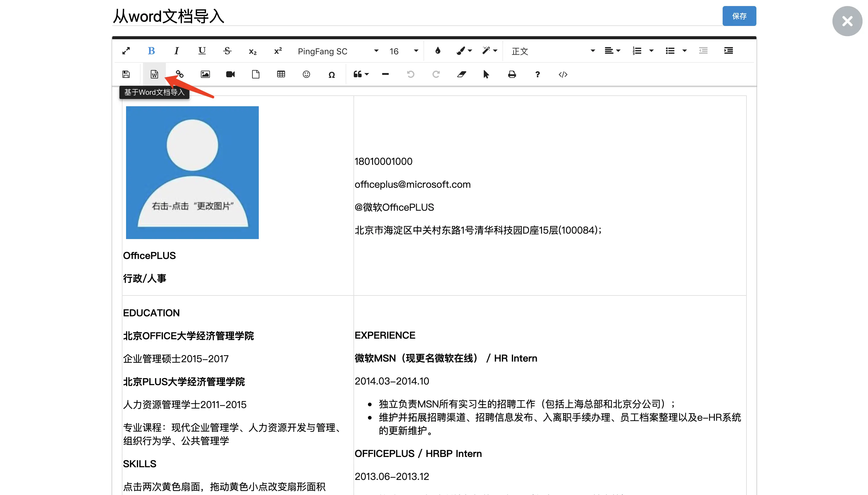Click 北京OFFICE大学经济管理学院 text
Viewport: 868px width, 495px height.
(188, 336)
